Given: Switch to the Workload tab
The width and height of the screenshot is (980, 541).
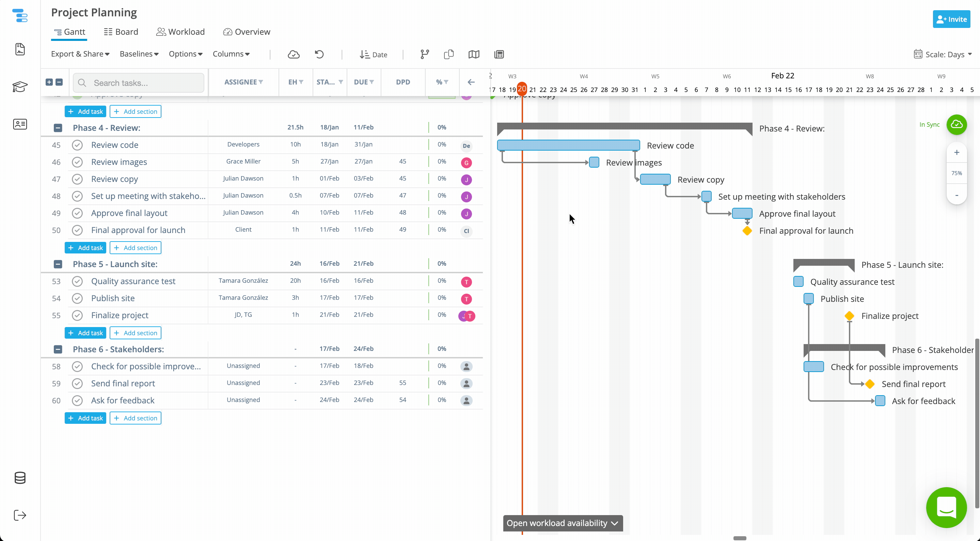Looking at the screenshot, I should 180,32.
